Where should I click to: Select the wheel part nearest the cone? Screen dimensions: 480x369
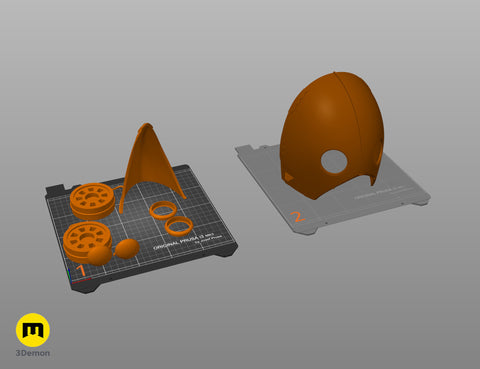point(93,201)
